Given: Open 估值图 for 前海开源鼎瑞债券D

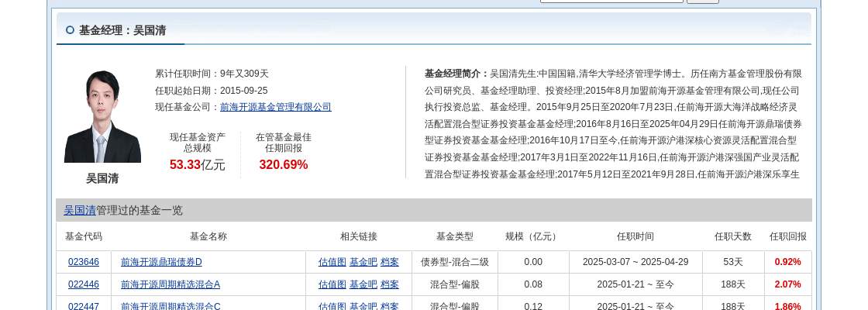Looking at the screenshot, I should (332, 262).
